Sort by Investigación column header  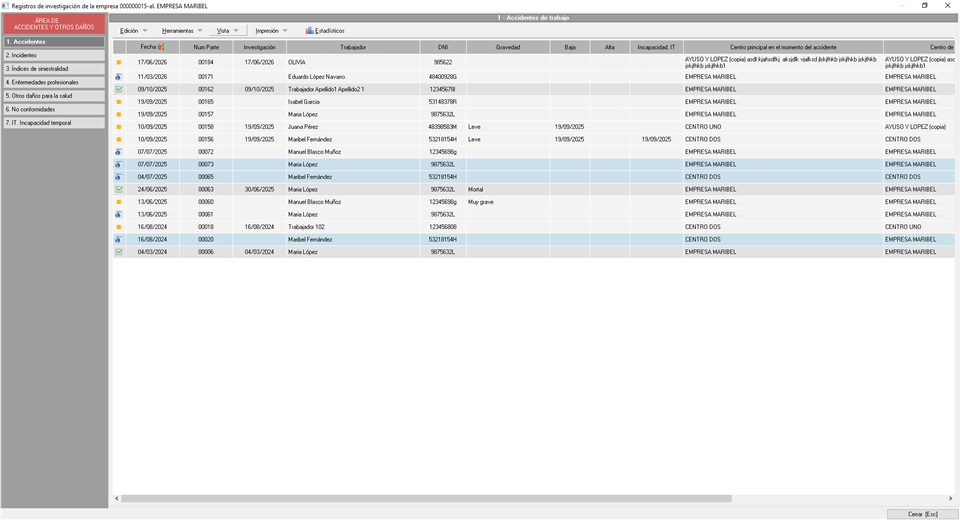[x=260, y=47]
